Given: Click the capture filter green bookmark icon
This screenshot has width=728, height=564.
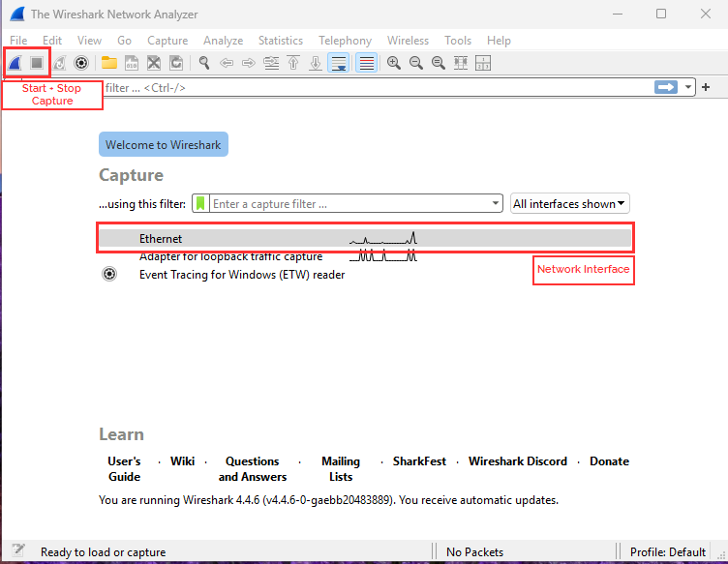Looking at the screenshot, I should pos(200,204).
